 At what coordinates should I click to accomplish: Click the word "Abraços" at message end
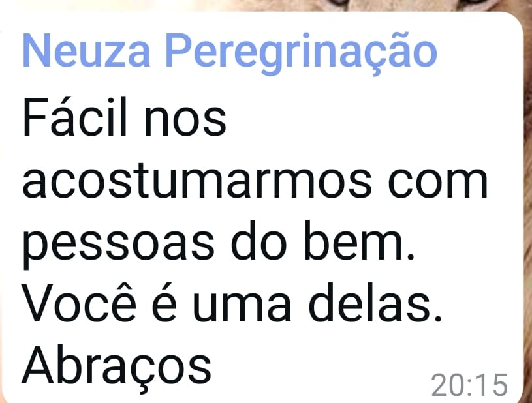116,367
